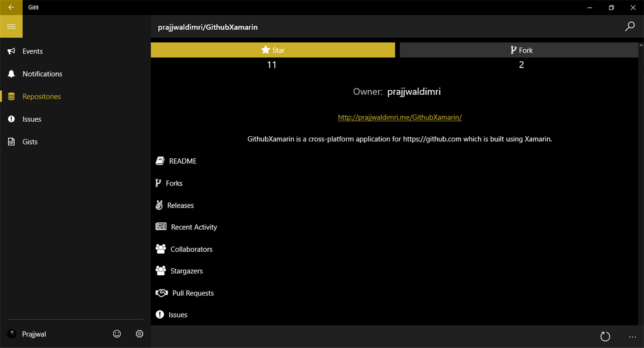644x348 pixels.
Task: Browse the Pull Requests section
Action: coord(192,293)
